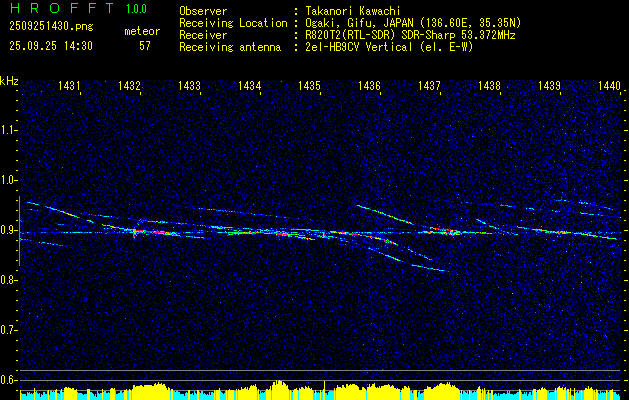Screen dimensions: 629x400
Task: Click the gray vertical range bar near 0.9 kHz
Action: [19, 231]
